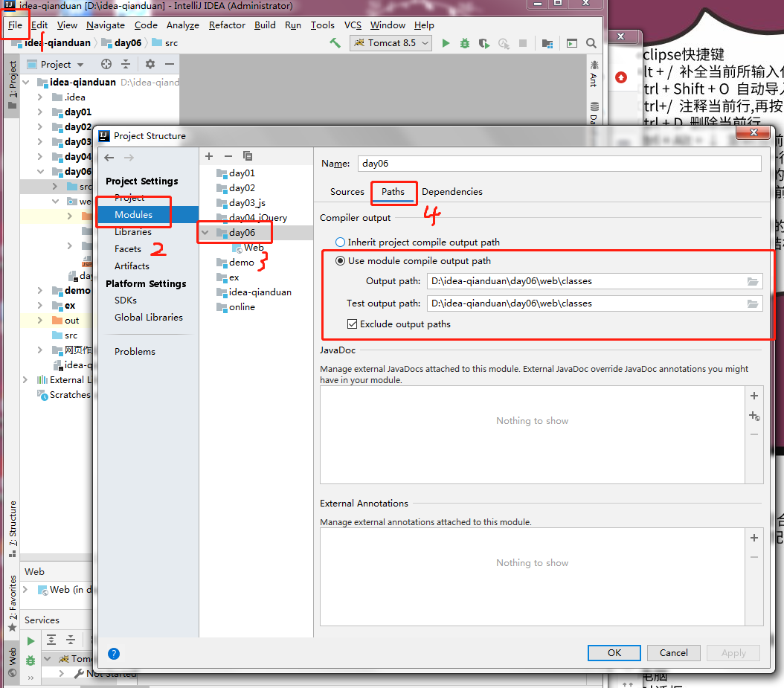Browse folder for Test output path
784x688 pixels.
tap(753, 303)
